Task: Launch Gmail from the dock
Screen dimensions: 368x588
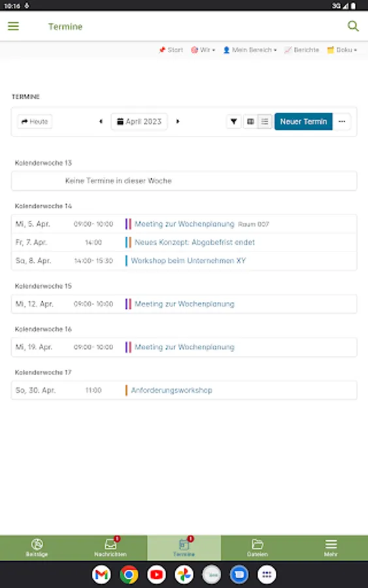Action: point(101,574)
